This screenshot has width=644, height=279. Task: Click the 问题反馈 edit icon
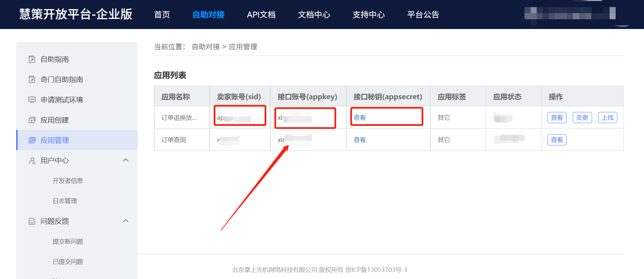(32, 221)
